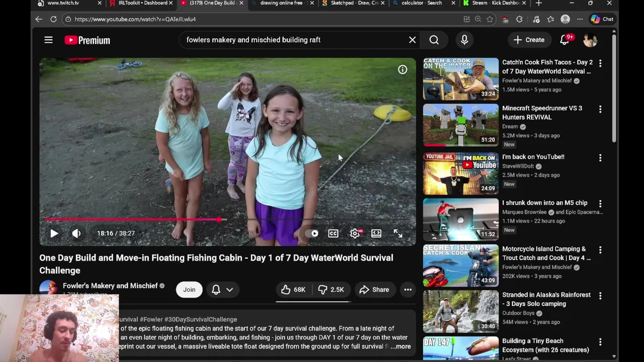Show video info card icon
The width and height of the screenshot is (644, 362).
[403, 70]
